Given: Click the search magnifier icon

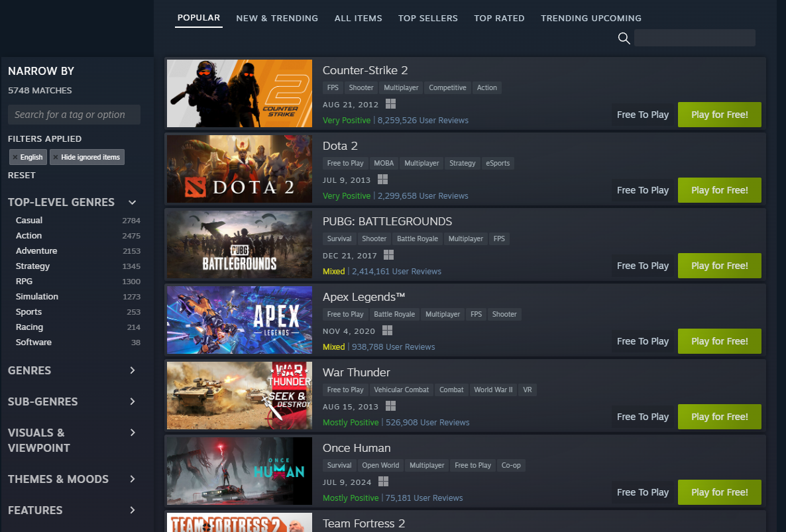Looking at the screenshot, I should coord(624,38).
